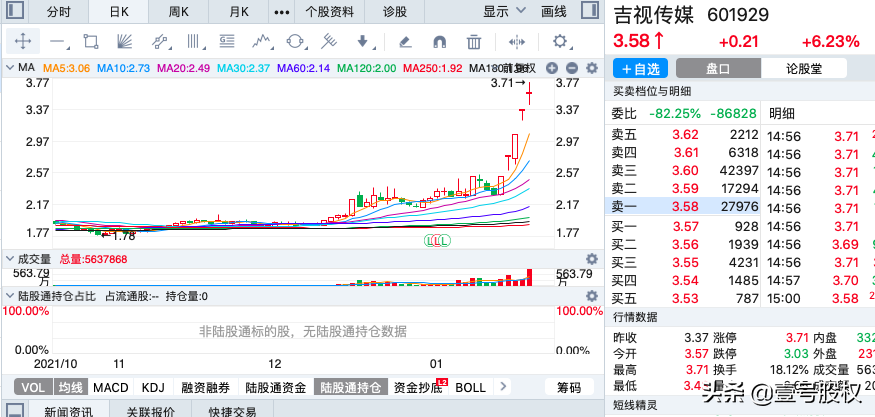Click the 筹码 button
Viewport: 875px width, 417px height.
(x=569, y=387)
